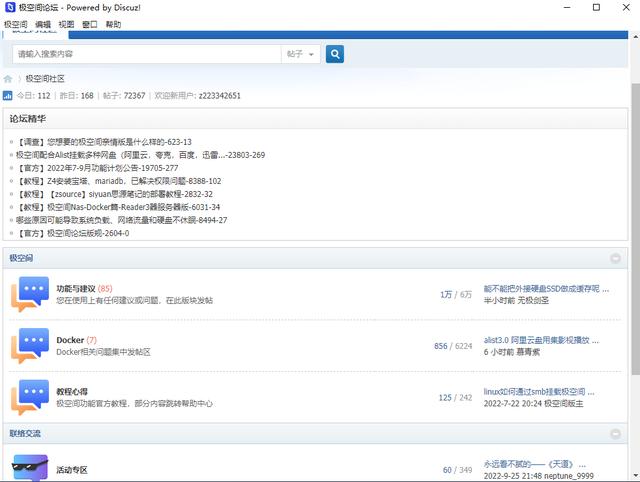Open latest post 永远看不腻的——《天道》
Image resolution: width=640 pixels, height=482 pixels.
[x=535, y=464]
